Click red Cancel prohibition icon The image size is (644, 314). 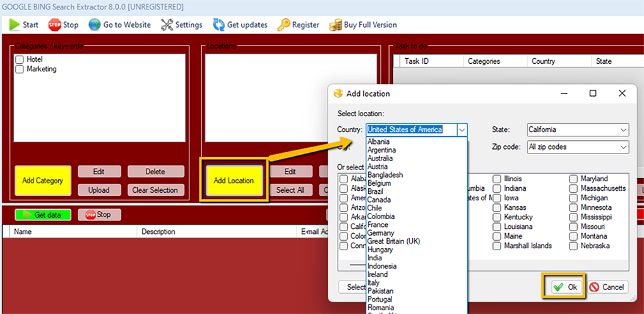[x=594, y=287]
